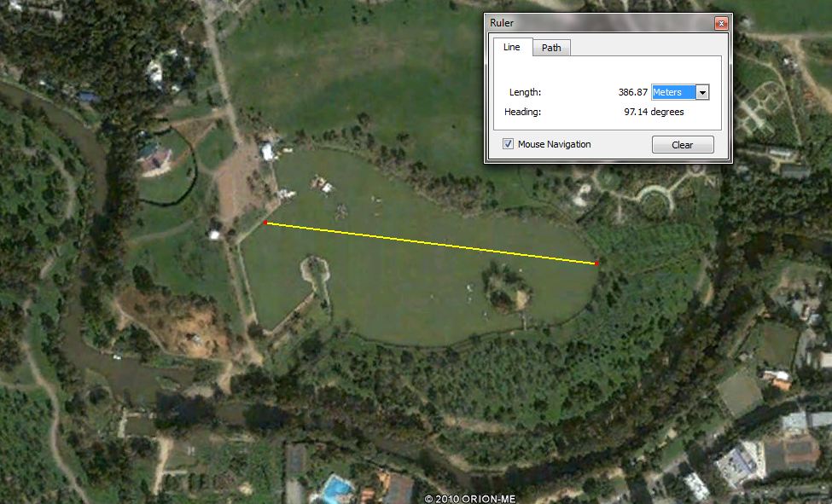832x504 pixels.
Task: Click the red end point of ruler line
Action: click(596, 264)
